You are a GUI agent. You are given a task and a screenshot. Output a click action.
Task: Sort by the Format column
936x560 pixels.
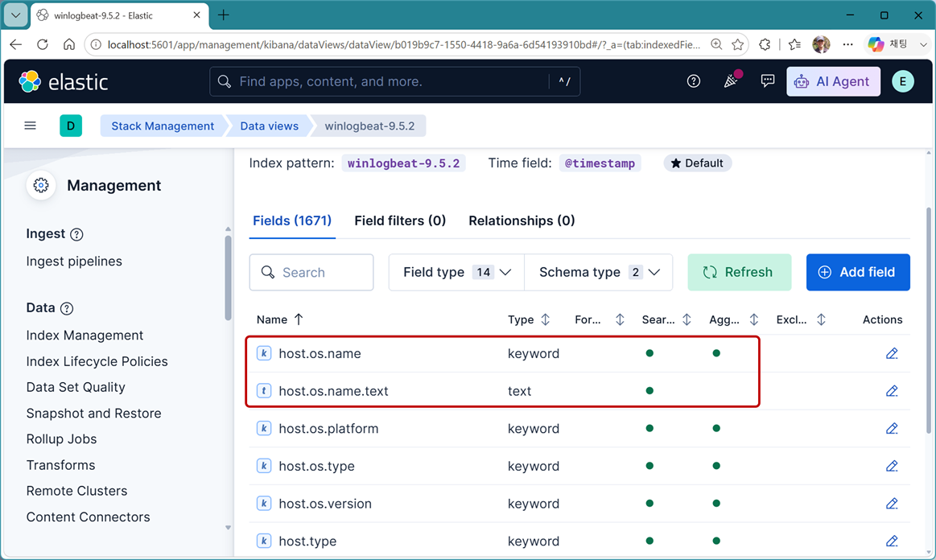600,319
